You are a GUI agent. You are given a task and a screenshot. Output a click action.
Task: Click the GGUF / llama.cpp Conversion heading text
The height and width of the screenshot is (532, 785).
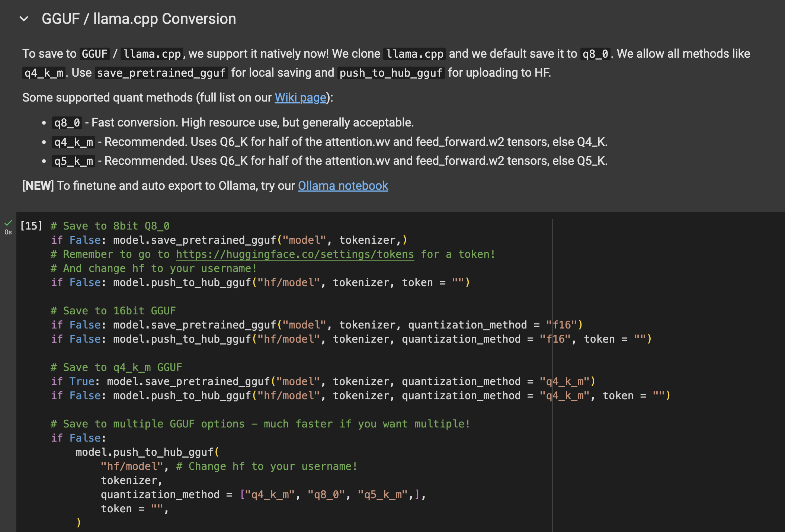[x=138, y=19]
